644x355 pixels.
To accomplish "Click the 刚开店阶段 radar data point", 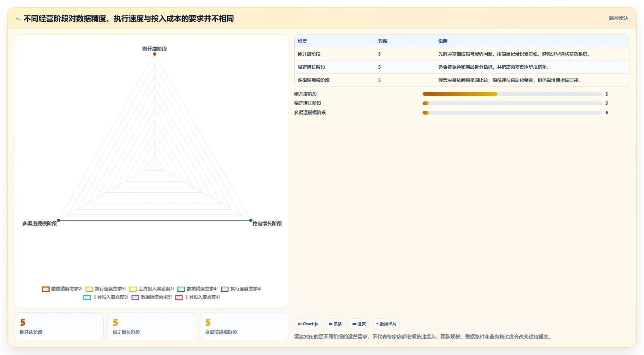I will click(154, 54).
